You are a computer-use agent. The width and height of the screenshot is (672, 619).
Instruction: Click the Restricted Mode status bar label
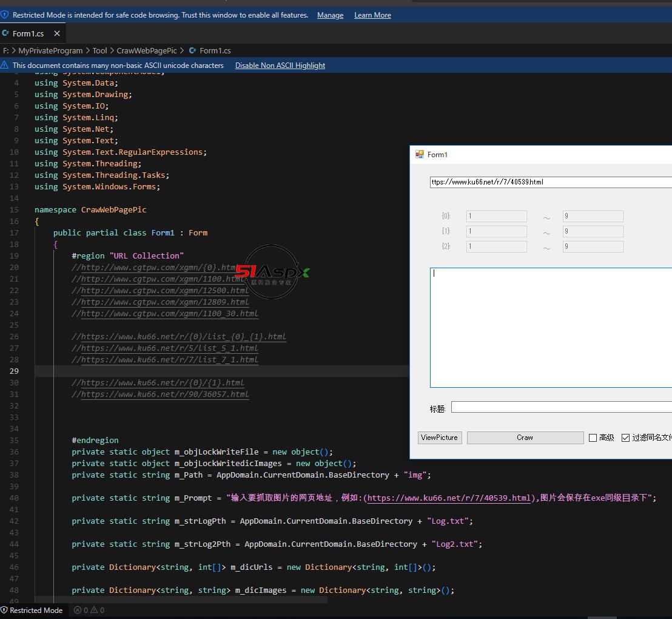pyautogui.click(x=36, y=610)
